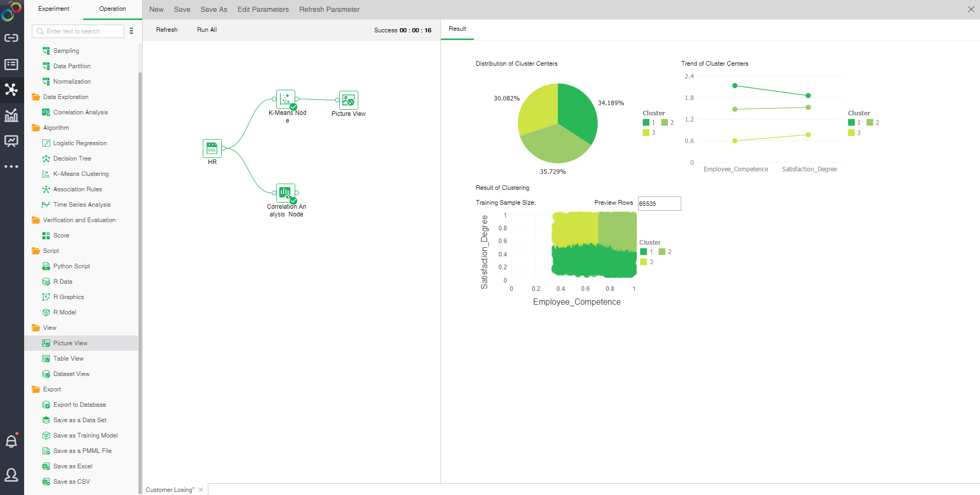Collapse the View folder
The height and width of the screenshot is (495, 980).
[x=36, y=328]
